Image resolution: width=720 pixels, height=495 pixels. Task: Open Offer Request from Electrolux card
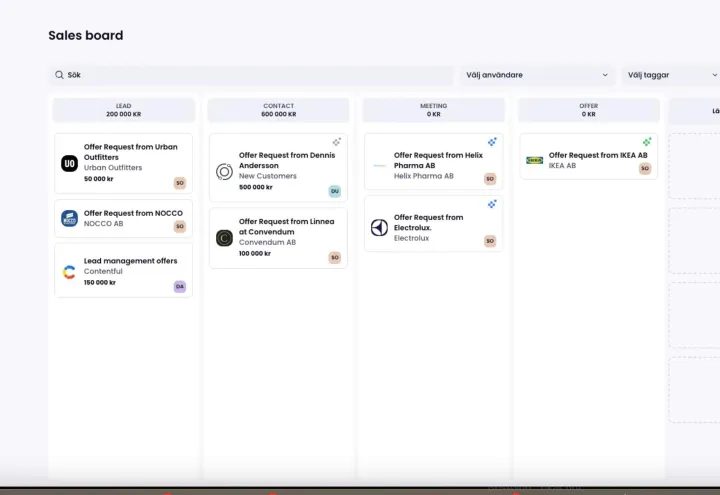tap(433, 224)
